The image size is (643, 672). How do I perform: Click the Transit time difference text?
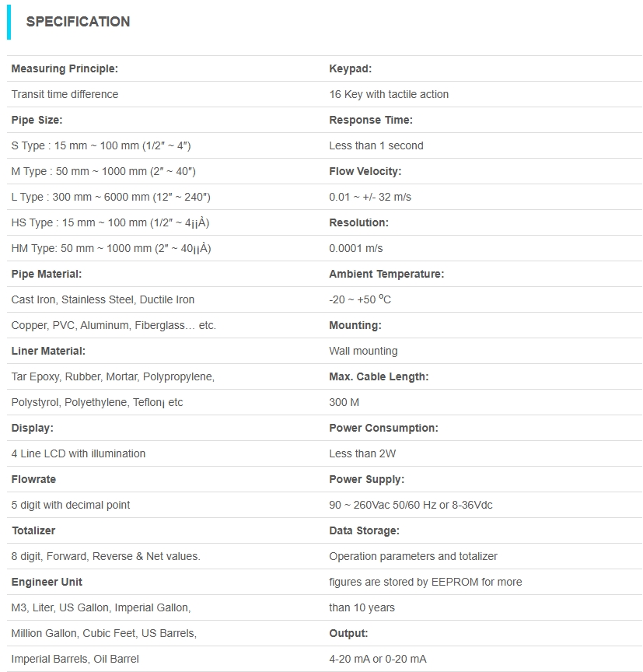coord(65,94)
